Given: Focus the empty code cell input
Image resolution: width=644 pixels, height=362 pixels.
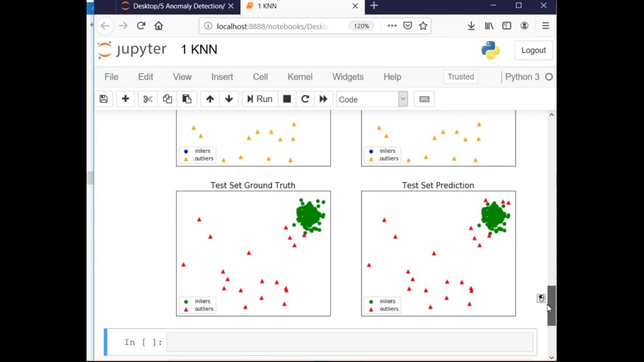Looking at the screenshot, I should pos(350,342).
